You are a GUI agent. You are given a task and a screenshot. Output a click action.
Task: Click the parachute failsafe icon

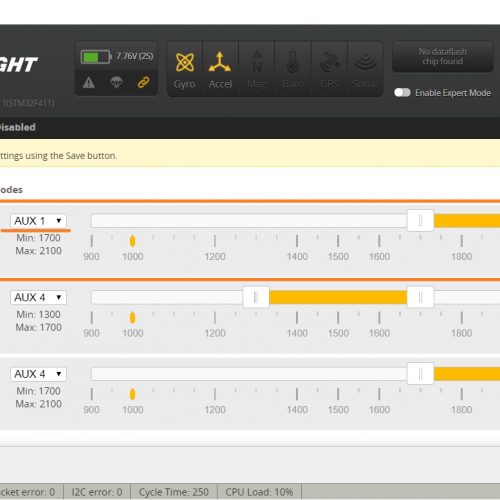[x=116, y=82]
